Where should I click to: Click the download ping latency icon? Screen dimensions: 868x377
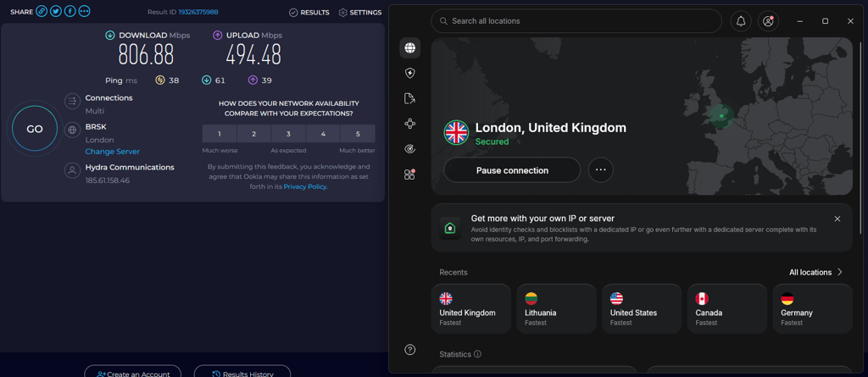click(x=207, y=80)
